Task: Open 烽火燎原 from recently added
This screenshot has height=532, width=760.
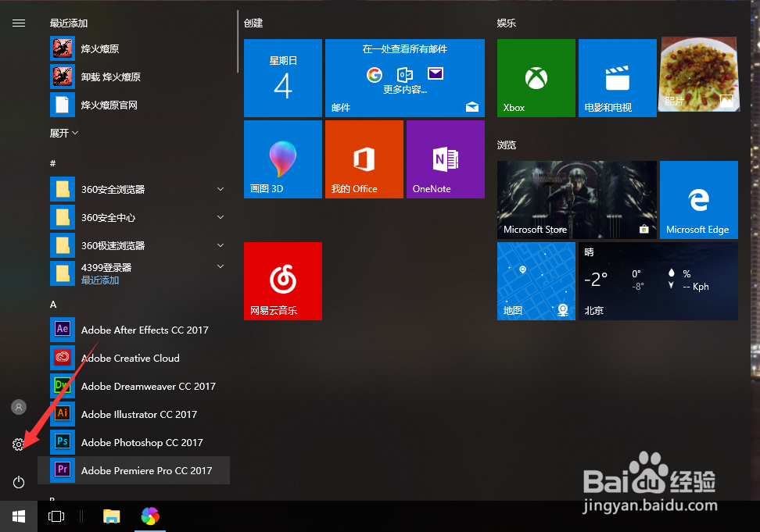Action: tap(133, 49)
